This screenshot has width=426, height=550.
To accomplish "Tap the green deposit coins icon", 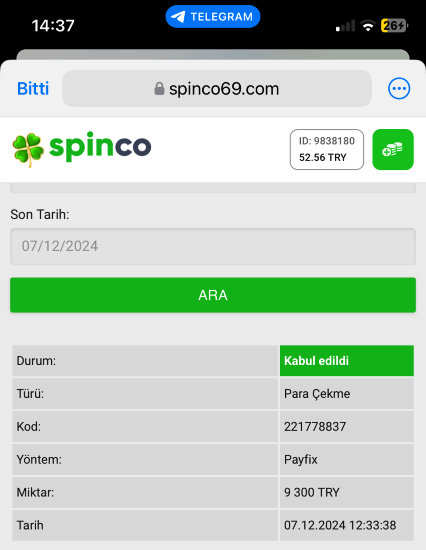I will click(x=393, y=149).
